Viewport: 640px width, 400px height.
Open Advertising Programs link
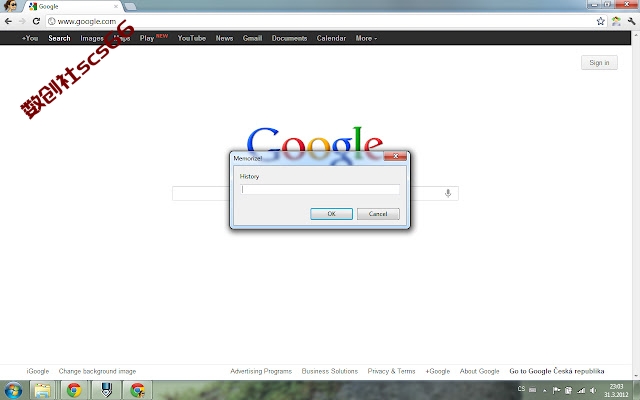tap(261, 371)
